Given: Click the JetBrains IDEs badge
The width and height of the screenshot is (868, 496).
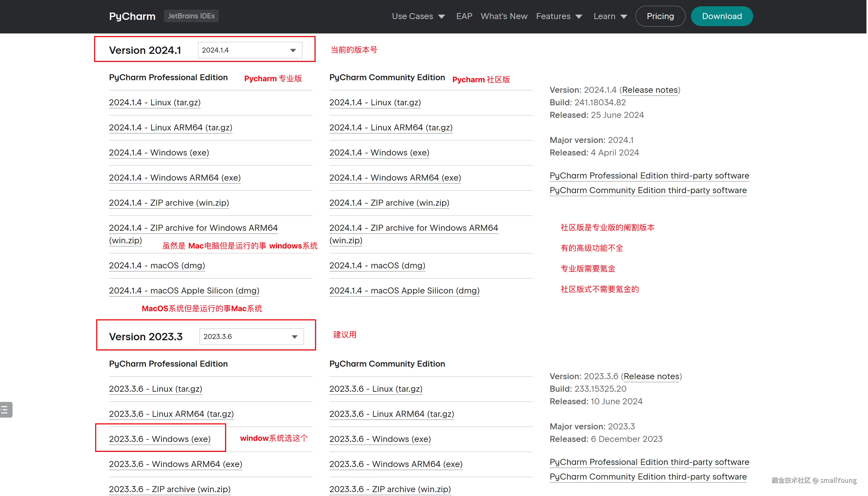Looking at the screenshot, I should [x=191, y=16].
